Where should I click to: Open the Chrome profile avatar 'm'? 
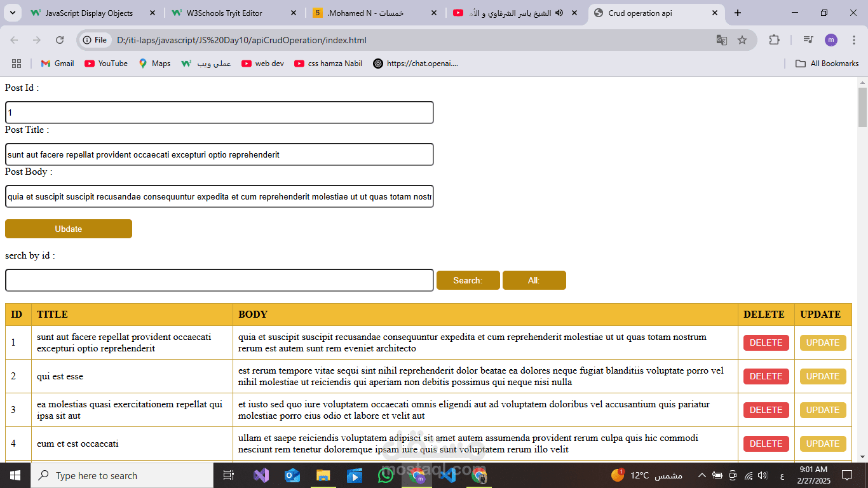pyautogui.click(x=831, y=40)
